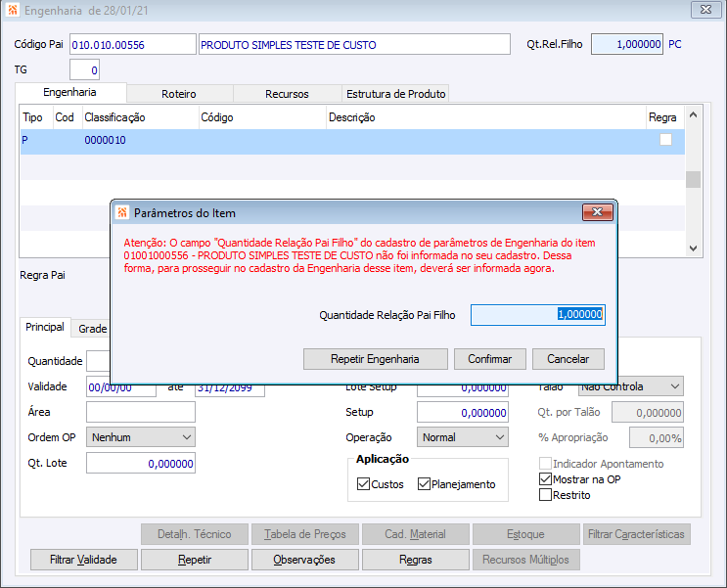The width and height of the screenshot is (727, 588).
Task: Switch to the Engenharia tab
Action: click(x=70, y=92)
